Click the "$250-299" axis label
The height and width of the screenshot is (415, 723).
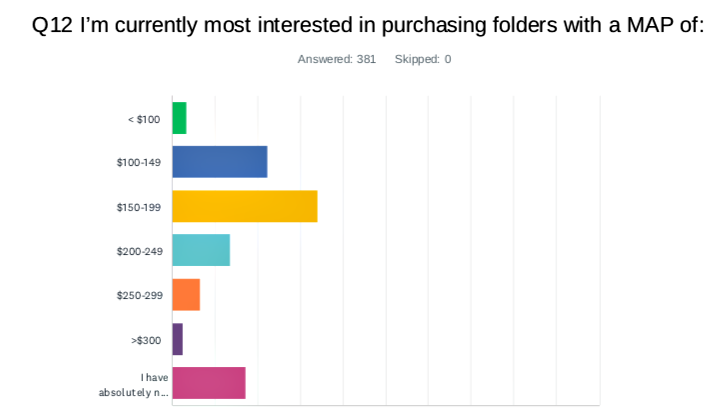click(139, 296)
